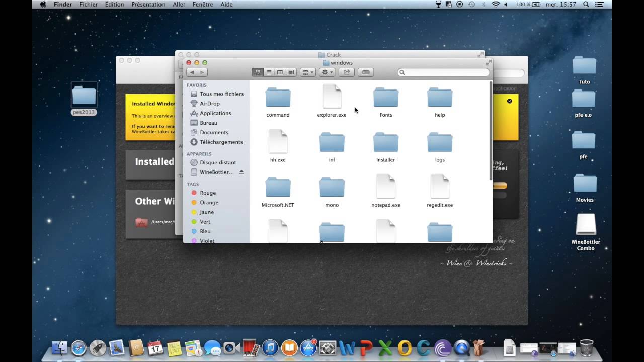Image resolution: width=644 pixels, height=362 pixels.
Task: Click the Finder window vertical scrollbar
Action: tap(491, 131)
